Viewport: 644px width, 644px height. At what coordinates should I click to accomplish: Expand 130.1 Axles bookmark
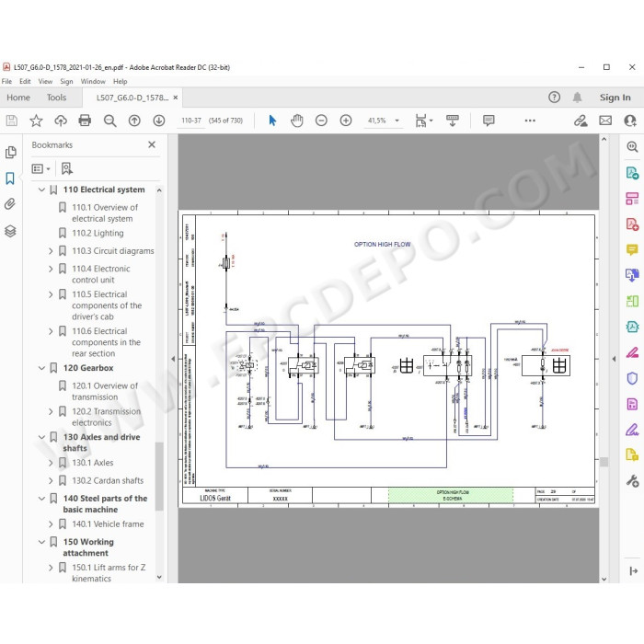pos(51,463)
